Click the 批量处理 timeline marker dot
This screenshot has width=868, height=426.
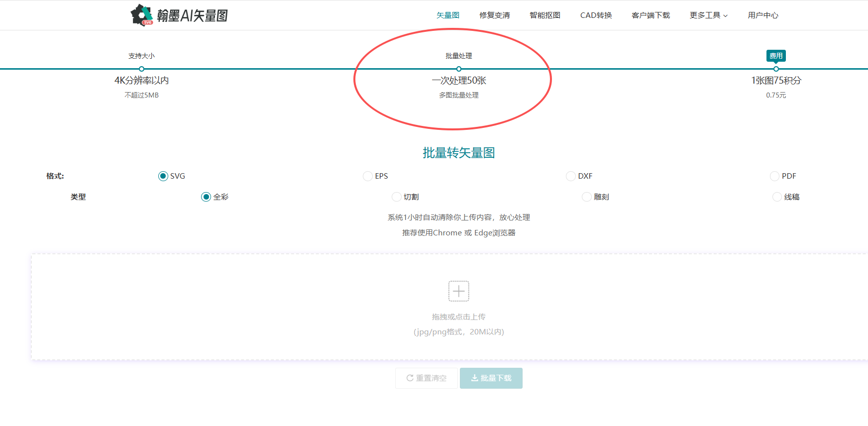pyautogui.click(x=459, y=69)
